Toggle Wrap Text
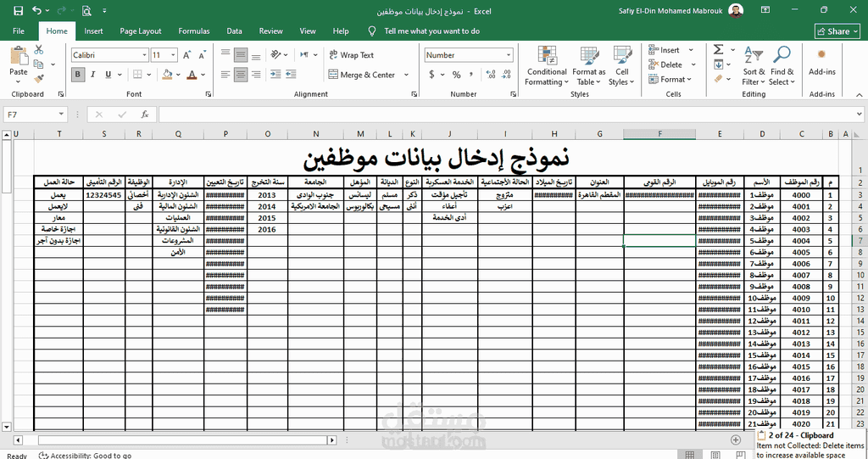Screen dimensions: 868x459 coord(350,55)
